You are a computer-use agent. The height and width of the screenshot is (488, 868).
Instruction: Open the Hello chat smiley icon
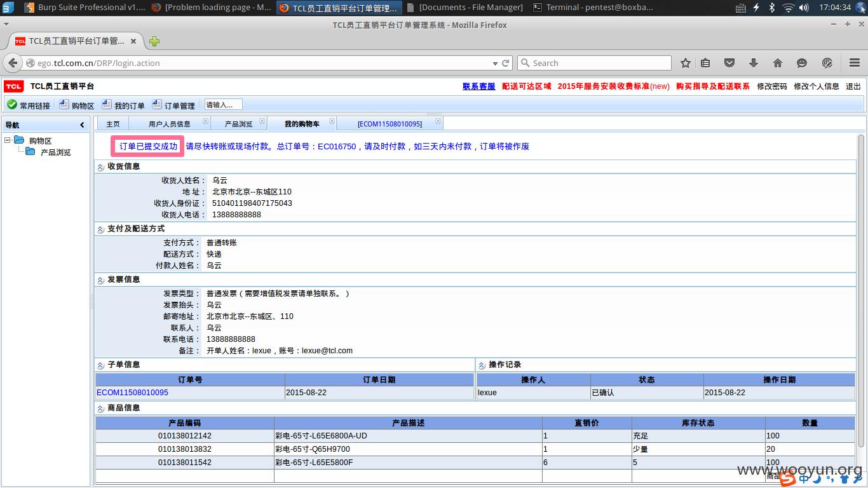pyautogui.click(x=802, y=63)
